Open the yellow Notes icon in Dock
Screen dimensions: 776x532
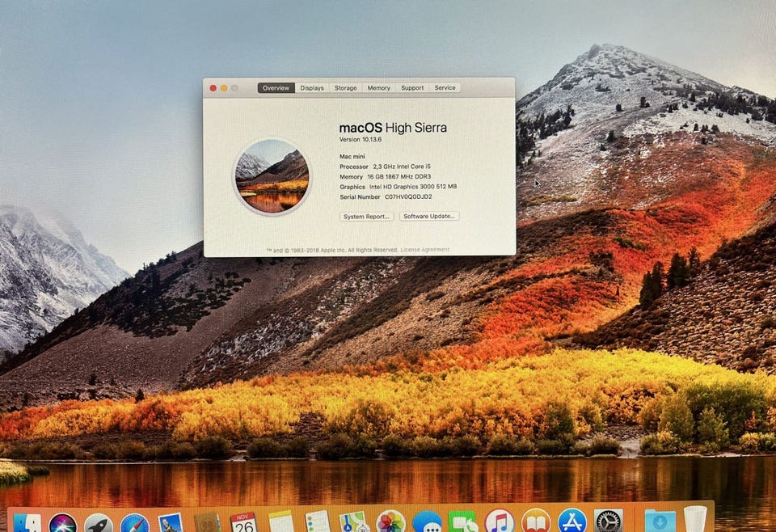(280, 522)
